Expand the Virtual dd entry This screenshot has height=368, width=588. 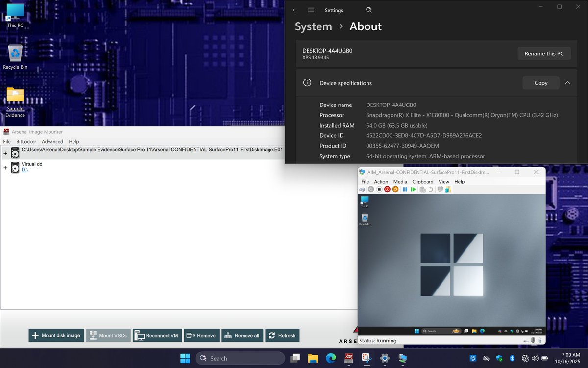point(5,168)
